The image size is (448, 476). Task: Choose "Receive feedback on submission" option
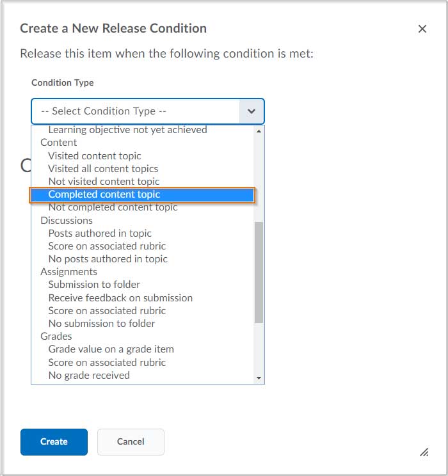point(120,298)
